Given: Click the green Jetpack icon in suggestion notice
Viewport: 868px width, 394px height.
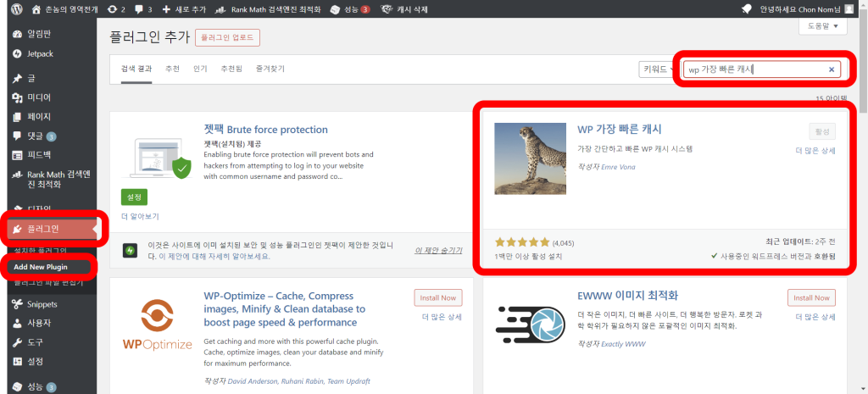Looking at the screenshot, I should pyautogui.click(x=131, y=251).
